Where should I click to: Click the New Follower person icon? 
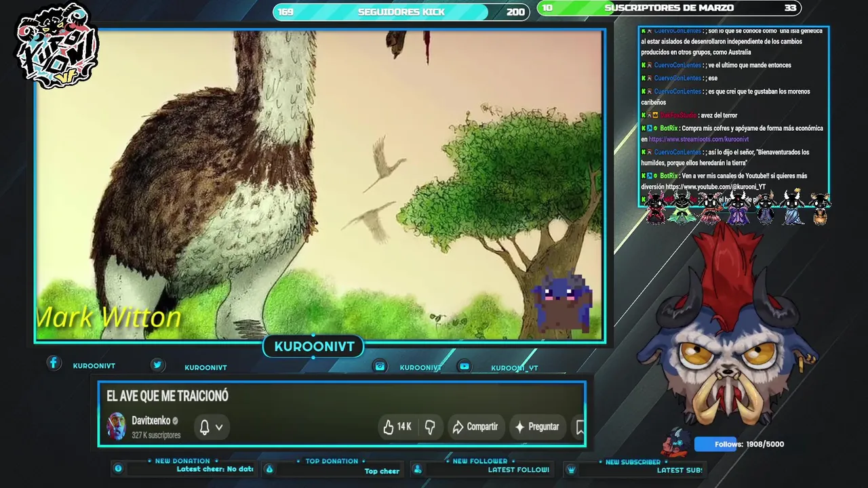[418, 469]
